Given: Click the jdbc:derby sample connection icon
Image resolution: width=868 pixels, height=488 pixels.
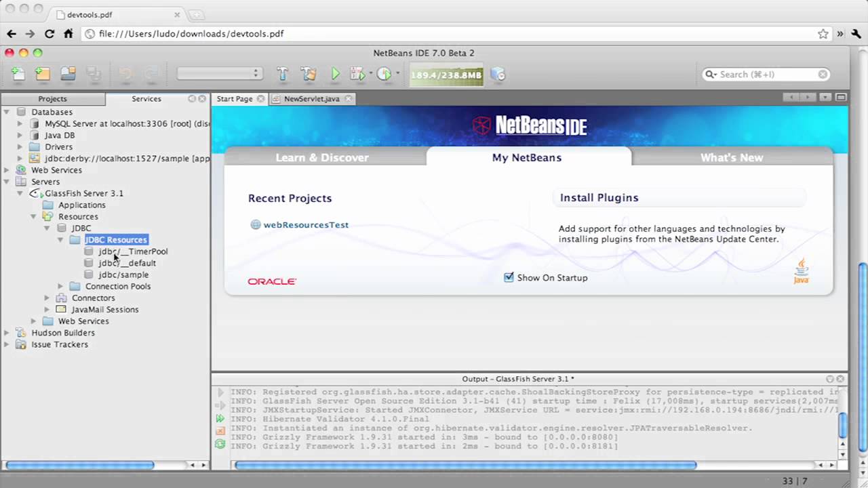Looking at the screenshot, I should click(x=35, y=158).
